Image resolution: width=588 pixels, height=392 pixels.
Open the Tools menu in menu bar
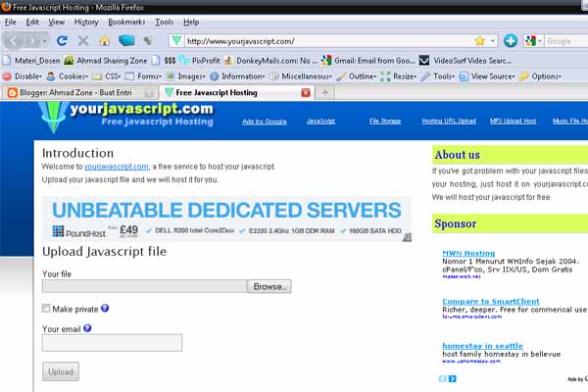165,23
